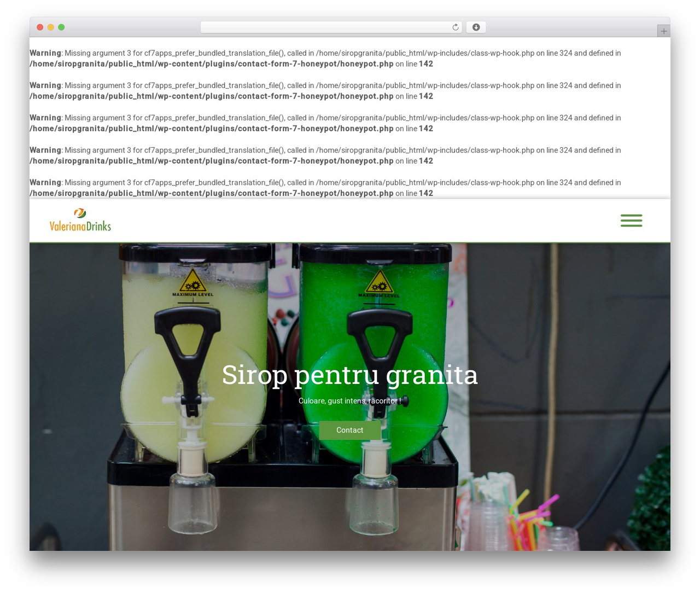Open the hamburger navigation menu

[631, 220]
